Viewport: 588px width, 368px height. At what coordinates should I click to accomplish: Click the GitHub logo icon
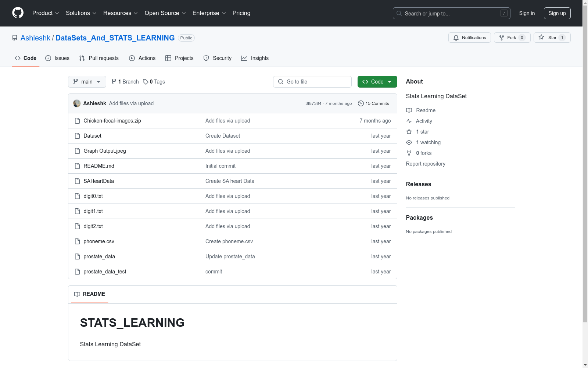click(x=18, y=13)
